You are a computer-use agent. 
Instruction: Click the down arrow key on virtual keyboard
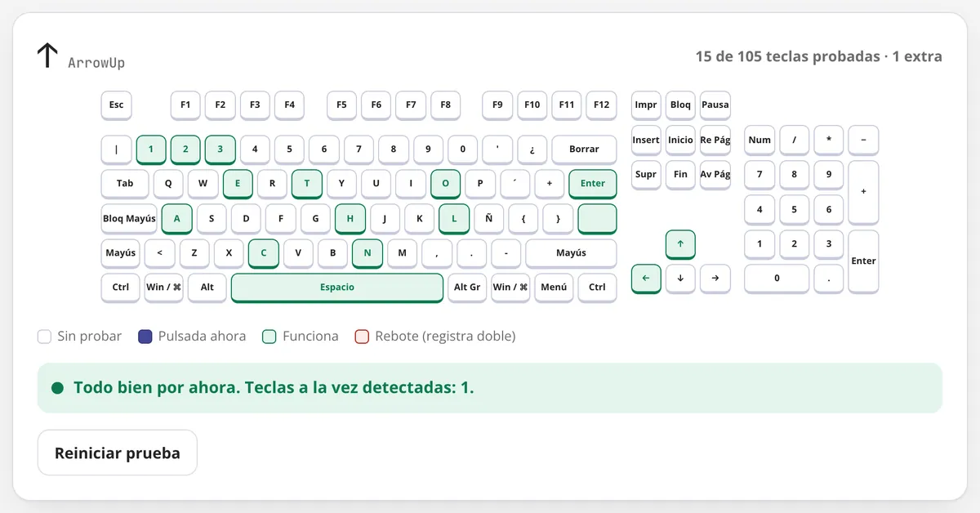coord(680,279)
